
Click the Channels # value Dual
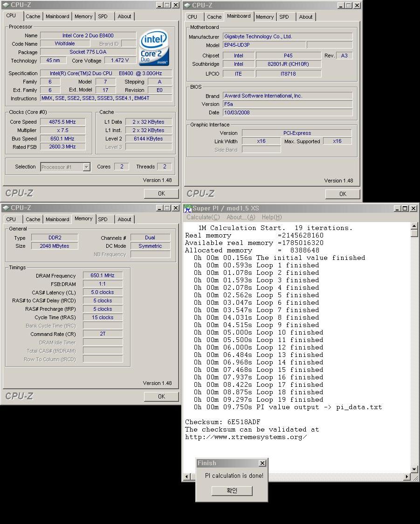pos(150,238)
